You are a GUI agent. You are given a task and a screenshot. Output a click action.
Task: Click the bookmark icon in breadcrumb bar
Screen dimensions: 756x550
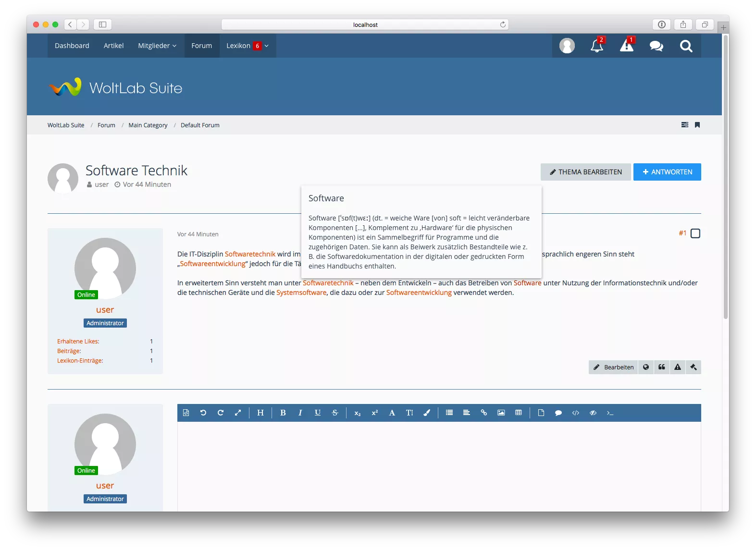tap(697, 125)
